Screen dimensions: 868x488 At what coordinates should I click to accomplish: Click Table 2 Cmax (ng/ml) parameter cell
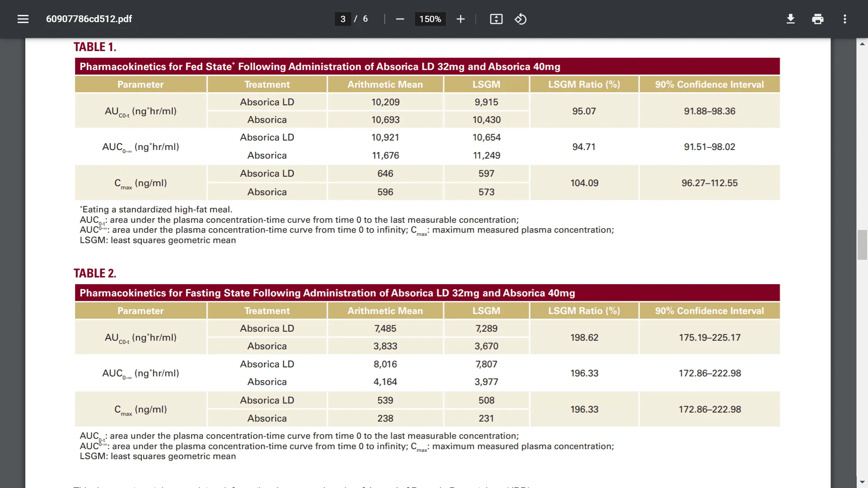pyautogui.click(x=141, y=409)
